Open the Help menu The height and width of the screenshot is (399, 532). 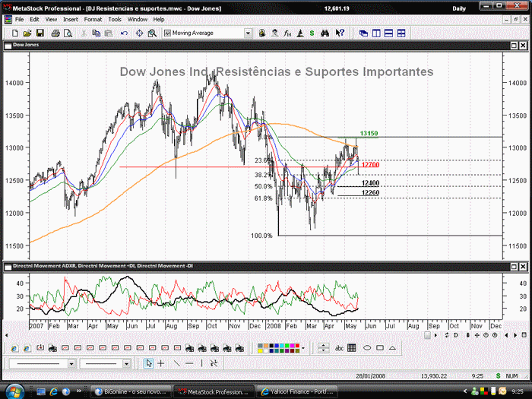click(x=158, y=19)
